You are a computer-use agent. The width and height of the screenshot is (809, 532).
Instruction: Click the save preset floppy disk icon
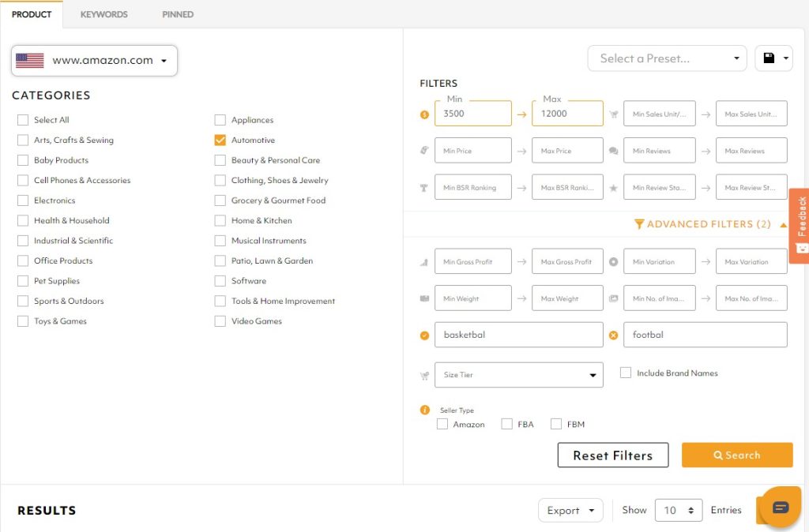point(769,58)
